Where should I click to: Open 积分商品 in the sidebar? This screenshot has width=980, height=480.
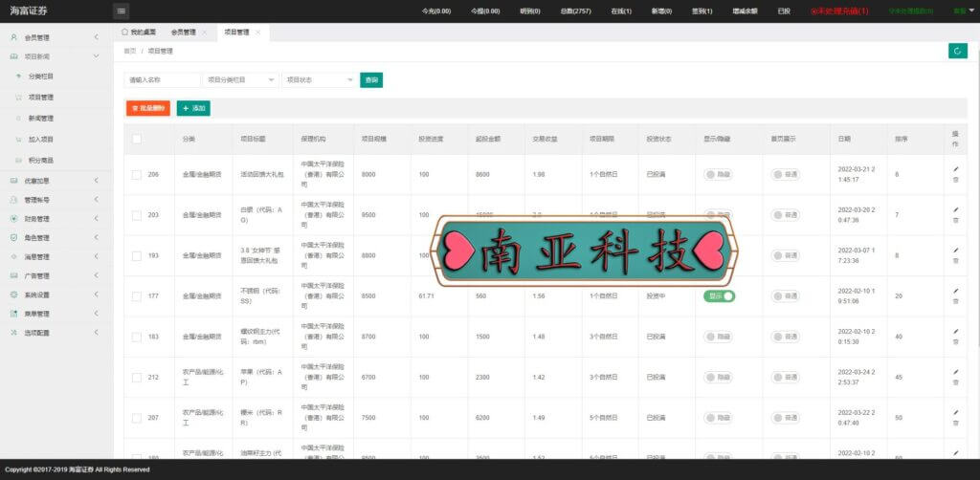click(x=40, y=161)
